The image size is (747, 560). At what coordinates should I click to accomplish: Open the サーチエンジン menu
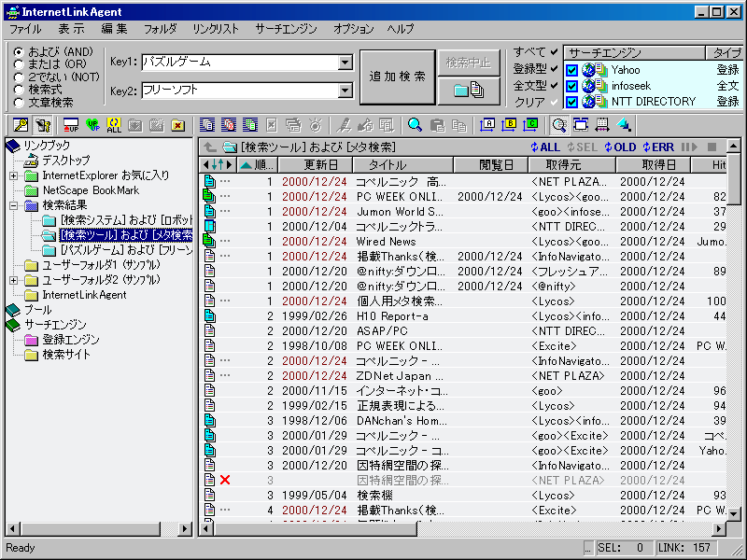tap(286, 29)
